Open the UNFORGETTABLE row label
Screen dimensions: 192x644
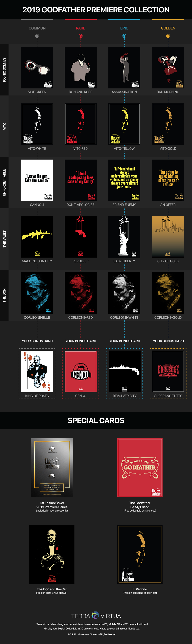point(4,182)
